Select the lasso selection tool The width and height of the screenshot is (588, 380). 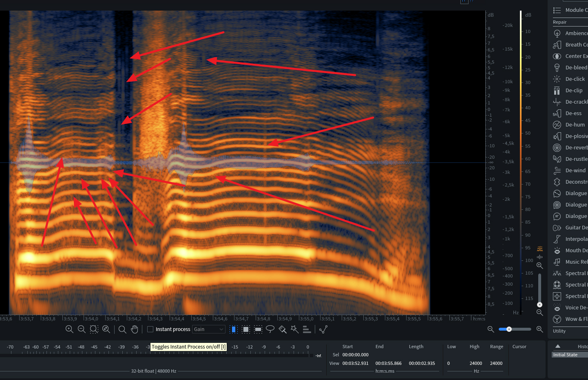point(270,329)
